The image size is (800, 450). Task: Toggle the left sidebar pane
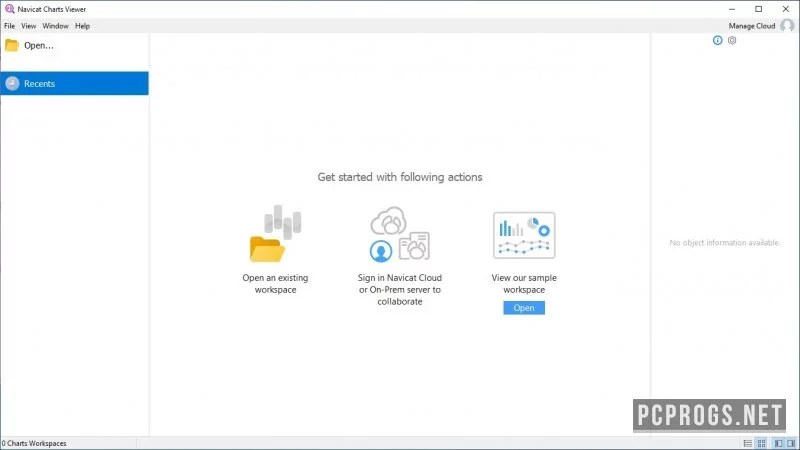coord(779,443)
